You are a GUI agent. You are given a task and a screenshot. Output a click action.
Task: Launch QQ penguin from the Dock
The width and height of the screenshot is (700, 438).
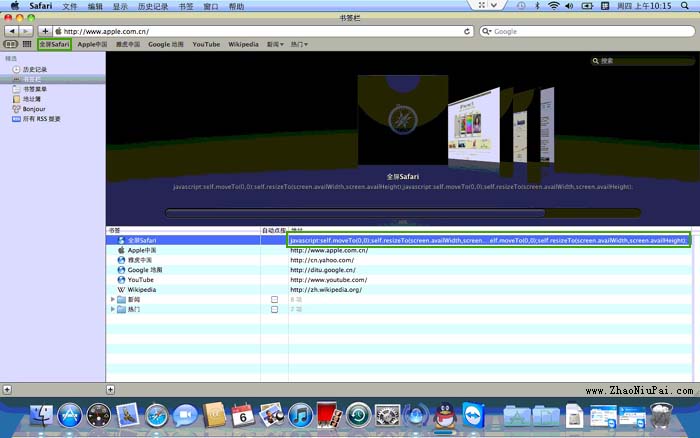click(445, 415)
